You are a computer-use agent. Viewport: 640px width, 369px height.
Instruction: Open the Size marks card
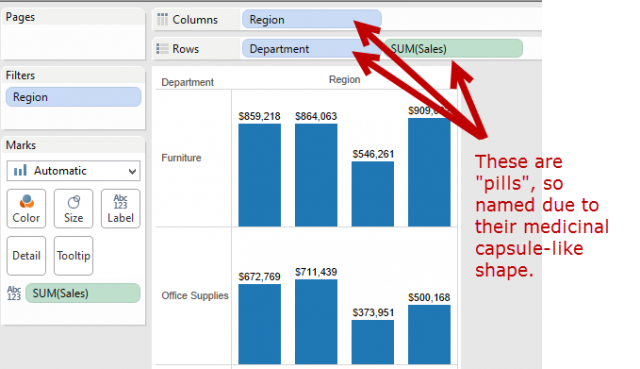point(73,209)
